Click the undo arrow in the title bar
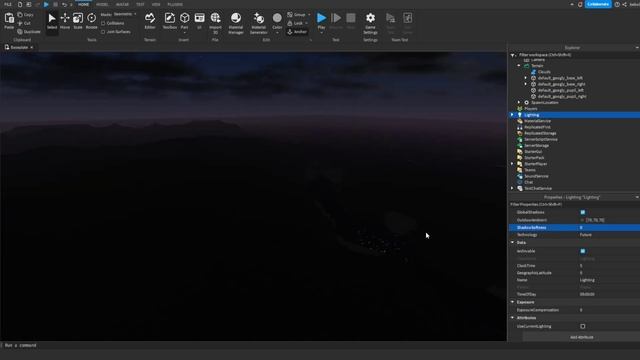Viewport: 640px width, 360px height. [x=64, y=4]
